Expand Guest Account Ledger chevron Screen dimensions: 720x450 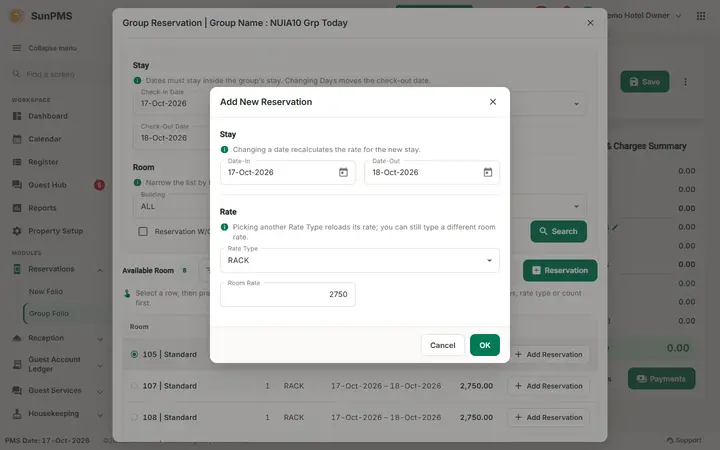coord(100,366)
